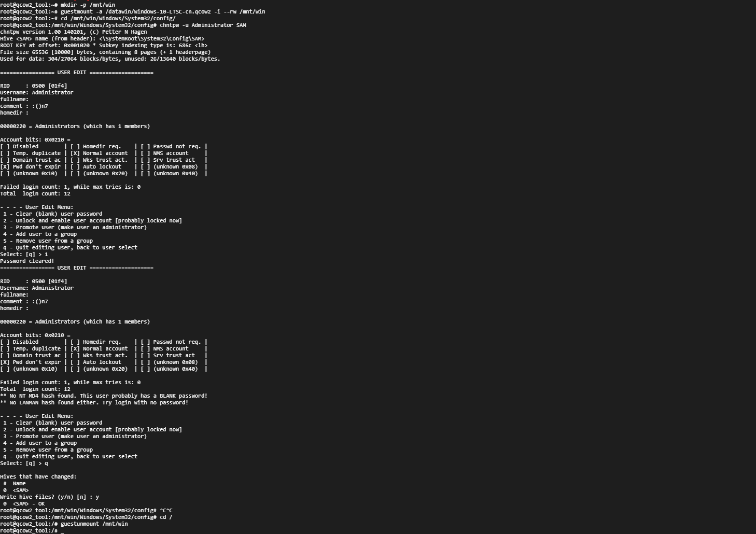Image resolution: width=756 pixels, height=534 pixels.
Task: Click the 'mkdir -p /mnt/win' command line
Action: pyautogui.click(x=88, y=5)
